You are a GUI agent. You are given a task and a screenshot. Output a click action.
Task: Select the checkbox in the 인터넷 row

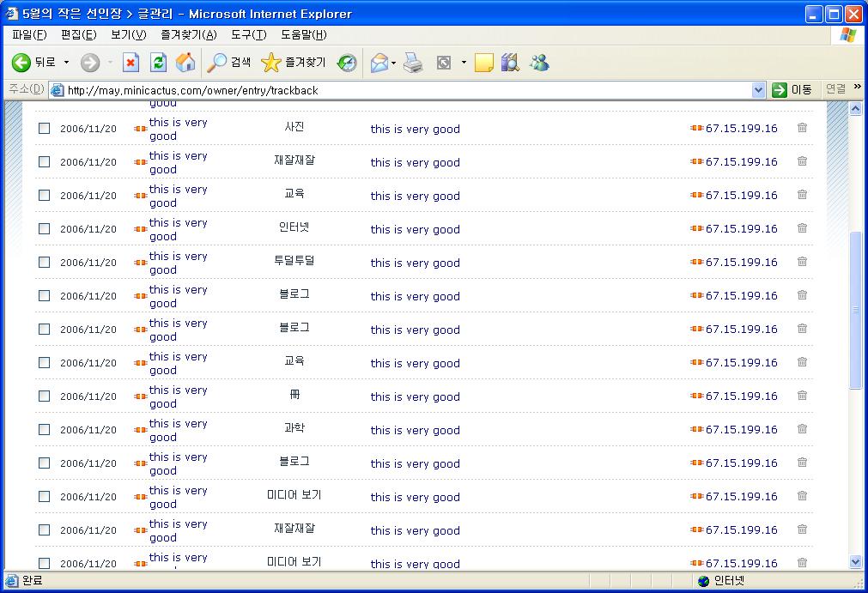(x=45, y=229)
